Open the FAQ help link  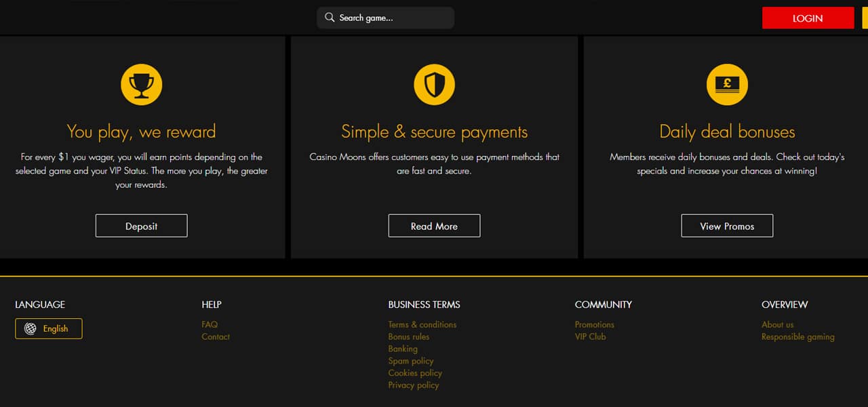pyautogui.click(x=210, y=324)
